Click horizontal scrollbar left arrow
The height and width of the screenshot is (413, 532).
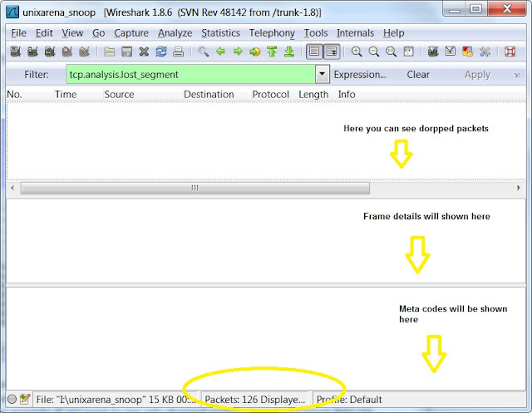click(x=12, y=188)
